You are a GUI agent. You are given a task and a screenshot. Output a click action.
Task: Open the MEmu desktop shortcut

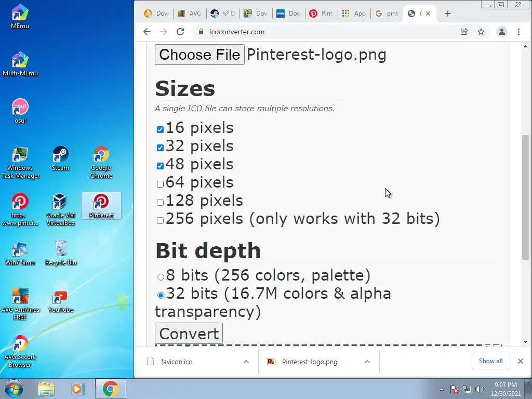(x=20, y=16)
